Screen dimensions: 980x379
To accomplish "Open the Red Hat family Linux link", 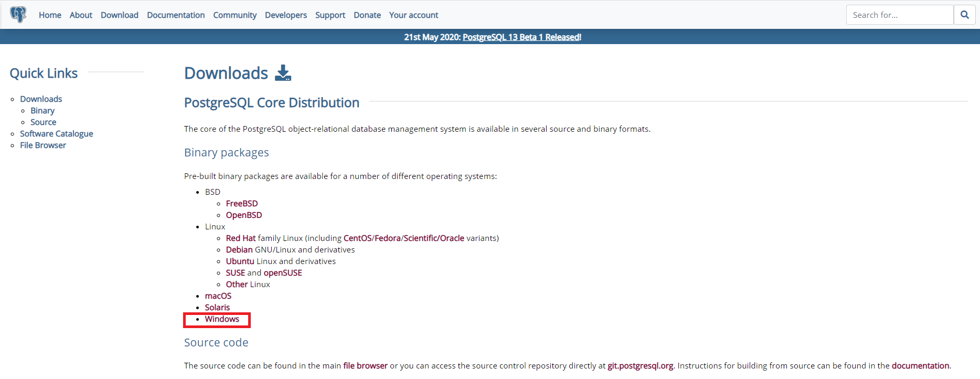I will (x=241, y=238).
